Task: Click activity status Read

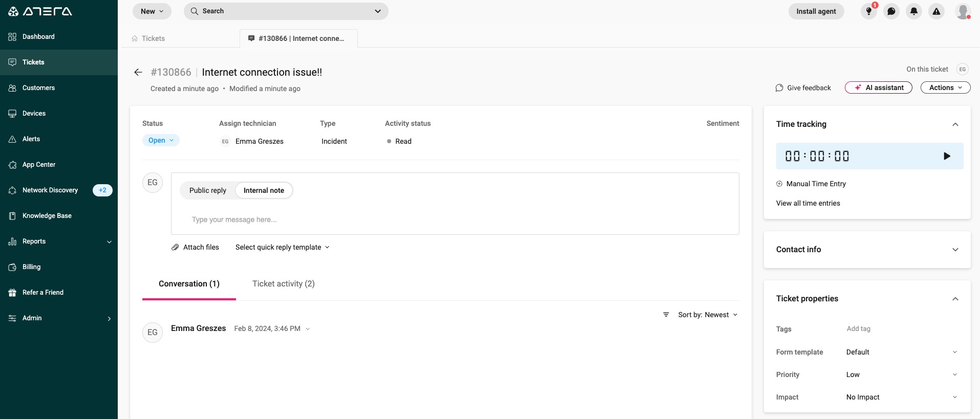Action: (x=399, y=141)
